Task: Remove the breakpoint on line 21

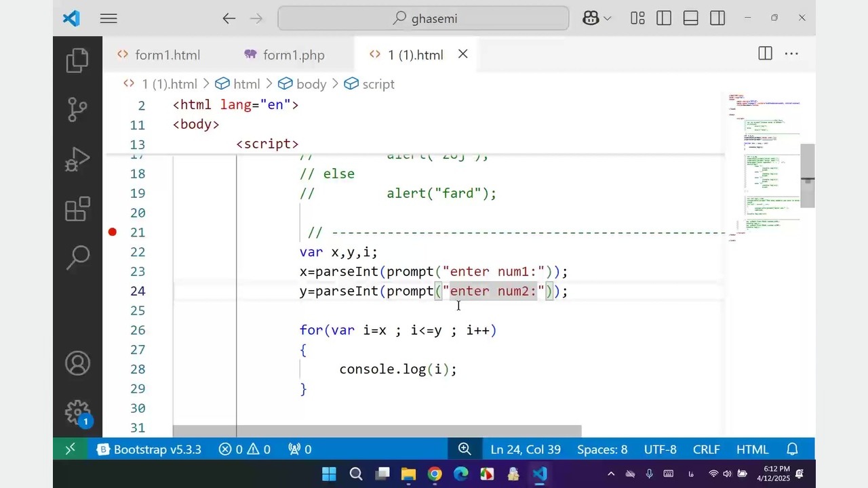Action: point(113,232)
